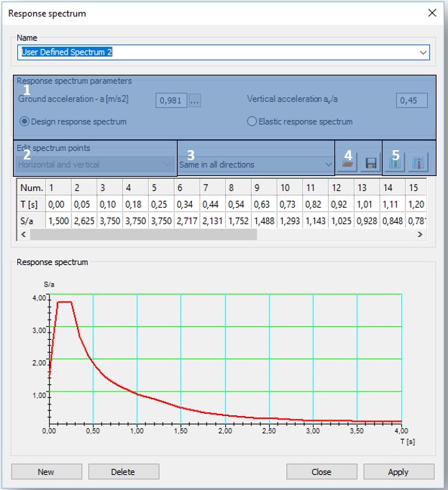Click column number 10 header
This screenshot has height=490, width=448.
tap(290, 188)
